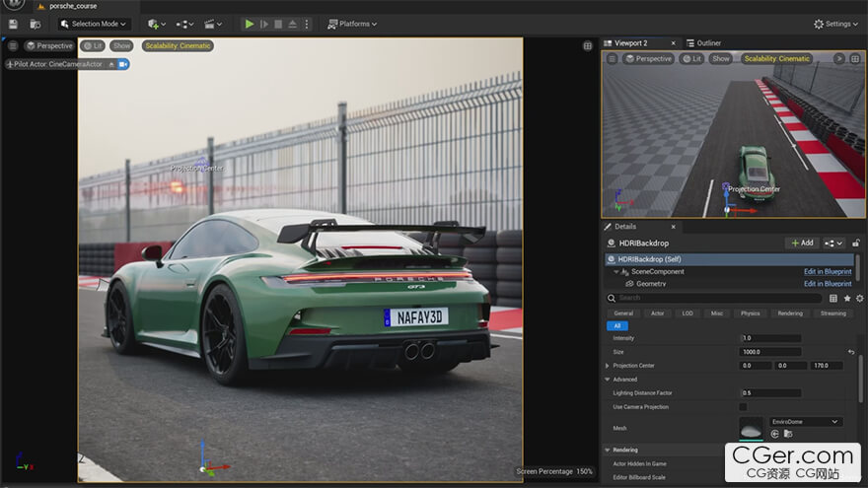The image size is (868, 488).
Task: Open Viewport 2 hamburger options menu
Action: [x=612, y=58]
